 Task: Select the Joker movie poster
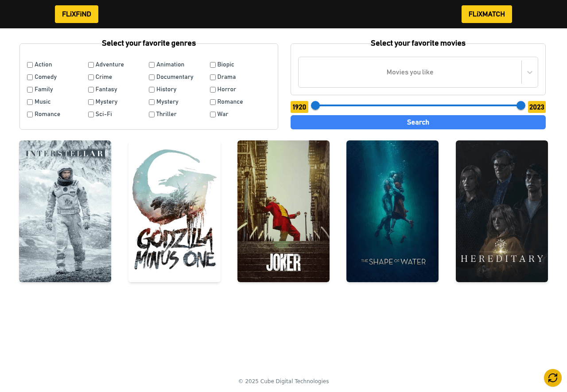(283, 211)
